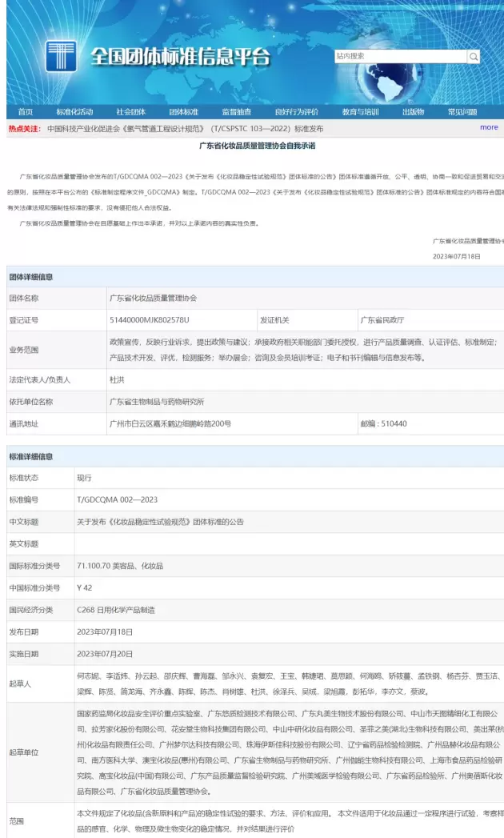Viewport: 504px width, 838px height.
Task: Click the 团体详细信息 section header
Action: coord(31,277)
